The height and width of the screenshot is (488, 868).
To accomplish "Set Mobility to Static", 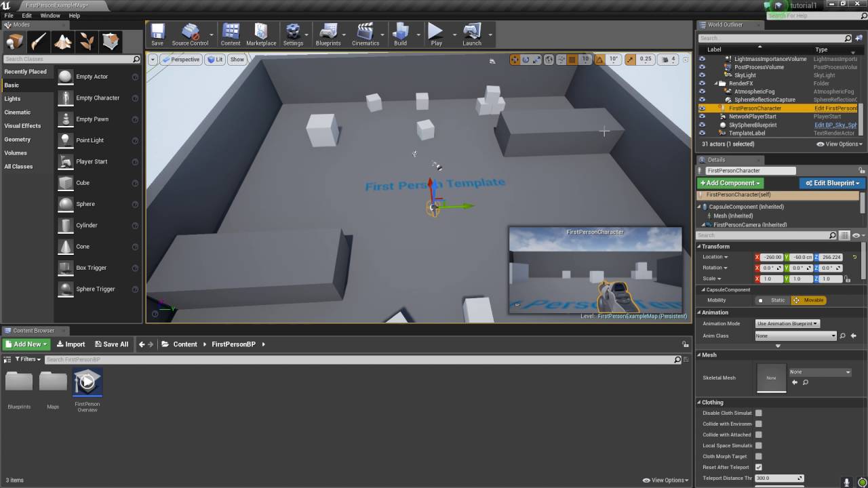I will pos(772,300).
